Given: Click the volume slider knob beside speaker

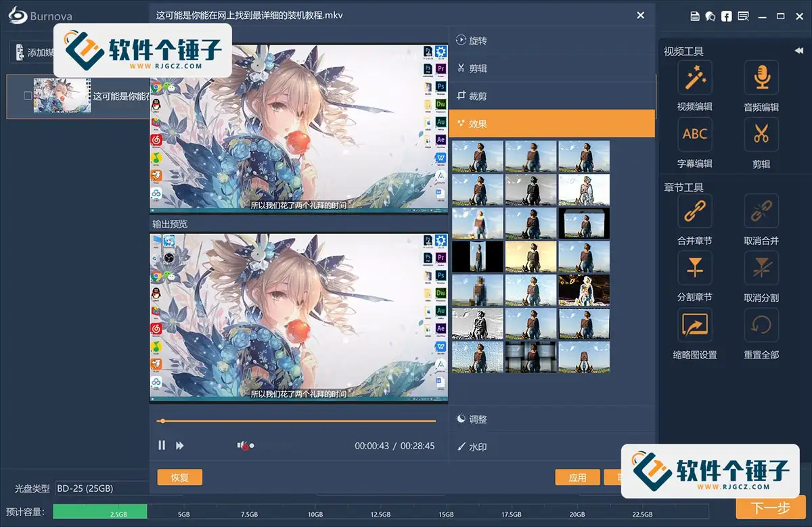Looking at the screenshot, I should pos(252,445).
